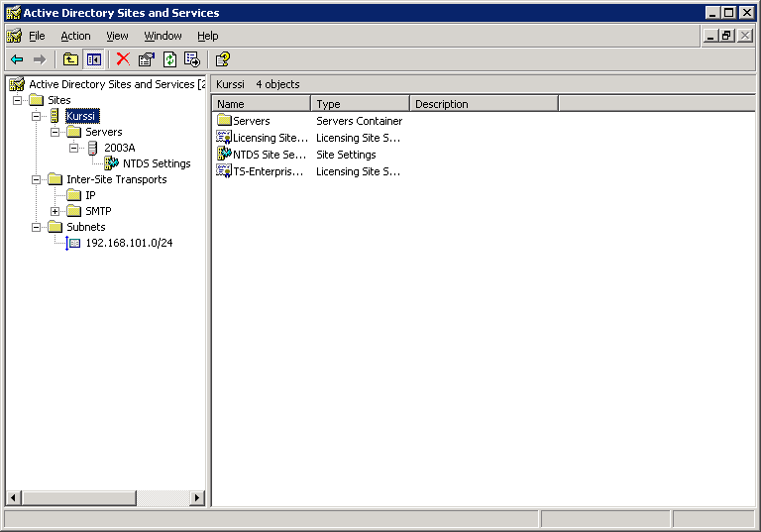Image resolution: width=761 pixels, height=532 pixels.
Task: Click the red Delete toolbar icon
Action: [123, 59]
